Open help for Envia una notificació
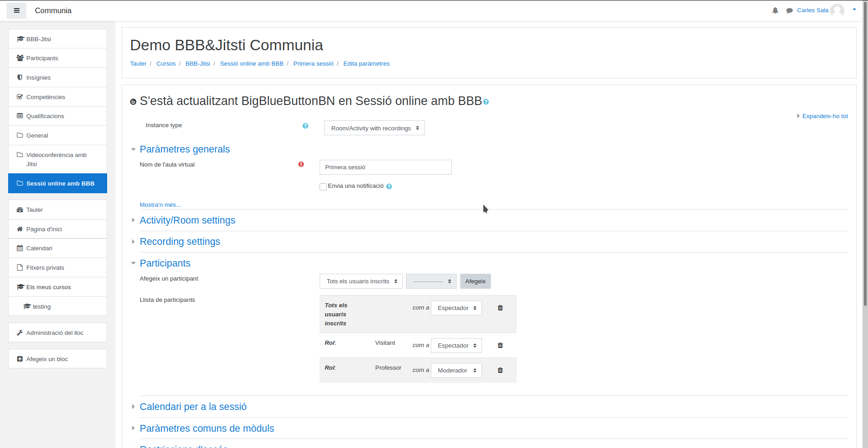This screenshot has height=448, width=868. click(x=389, y=186)
